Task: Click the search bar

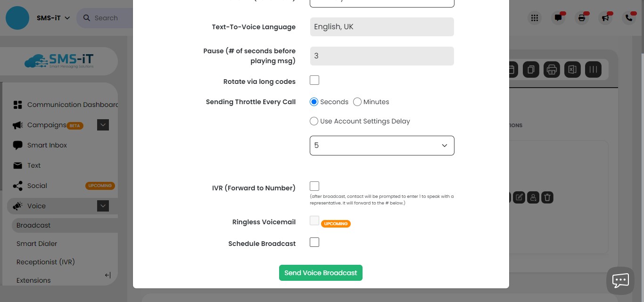Action: 106,17
